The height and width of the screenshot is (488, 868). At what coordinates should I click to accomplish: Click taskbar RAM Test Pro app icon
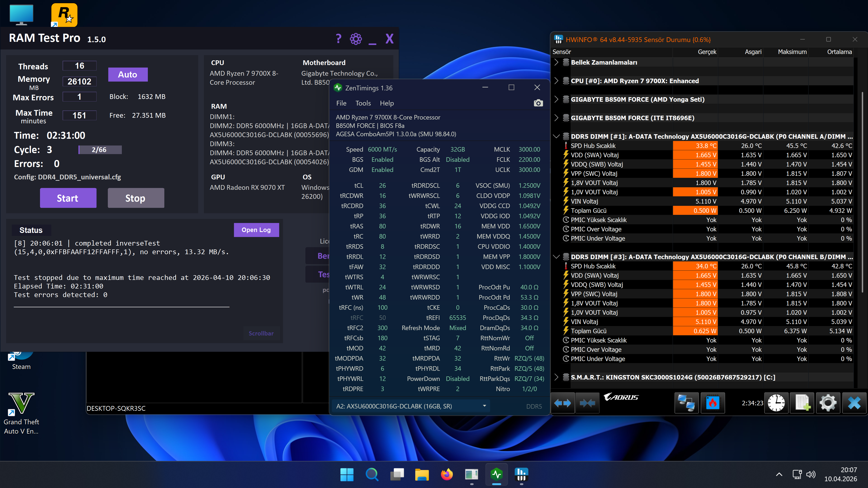tap(471, 474)
